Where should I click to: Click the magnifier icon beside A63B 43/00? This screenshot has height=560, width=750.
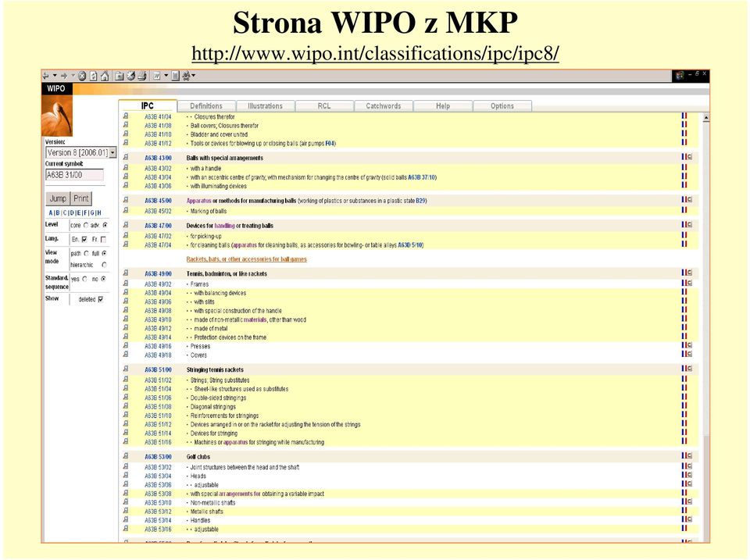coord(126,157)
